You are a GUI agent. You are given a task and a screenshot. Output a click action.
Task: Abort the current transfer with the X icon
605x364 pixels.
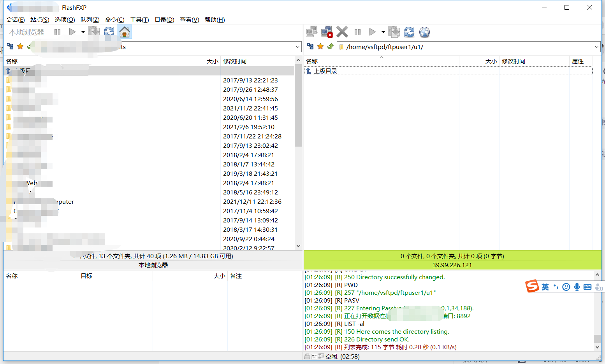[342, 32]
